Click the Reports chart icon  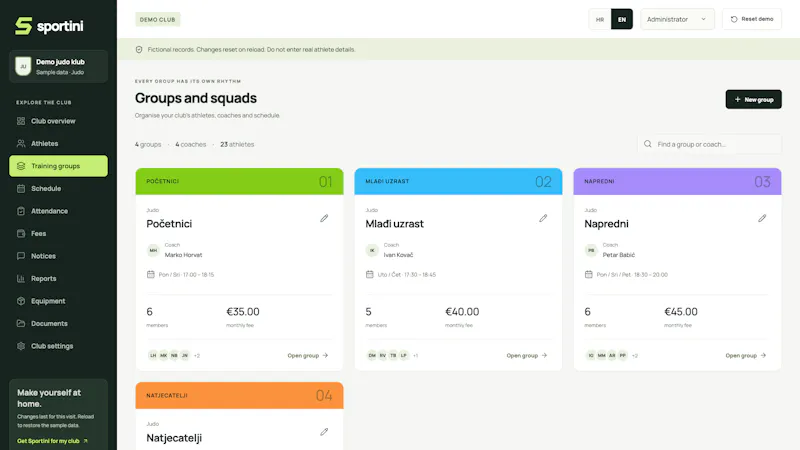tap(21, 279)
